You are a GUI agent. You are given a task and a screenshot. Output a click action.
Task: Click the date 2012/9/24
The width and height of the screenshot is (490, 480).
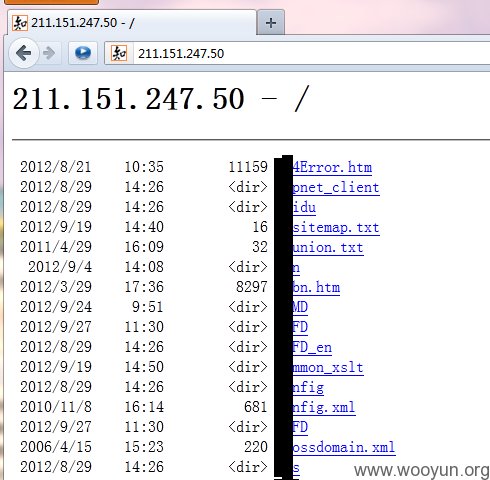click(x=56, y=307)
